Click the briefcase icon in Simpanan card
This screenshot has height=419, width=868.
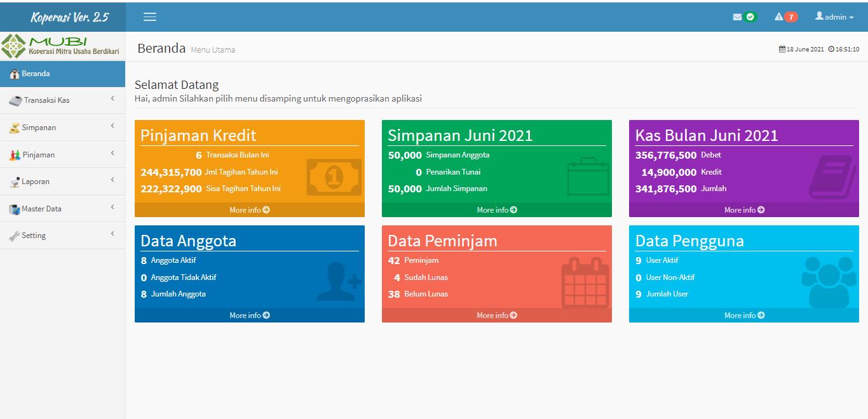pyautogui.click(x=588, y=176)
